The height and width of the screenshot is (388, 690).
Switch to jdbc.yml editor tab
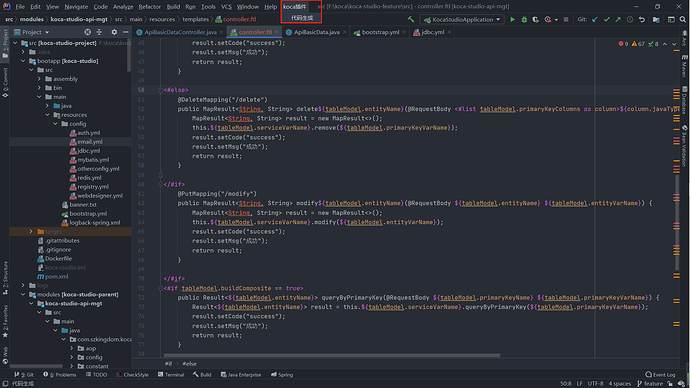pos(433,32)
